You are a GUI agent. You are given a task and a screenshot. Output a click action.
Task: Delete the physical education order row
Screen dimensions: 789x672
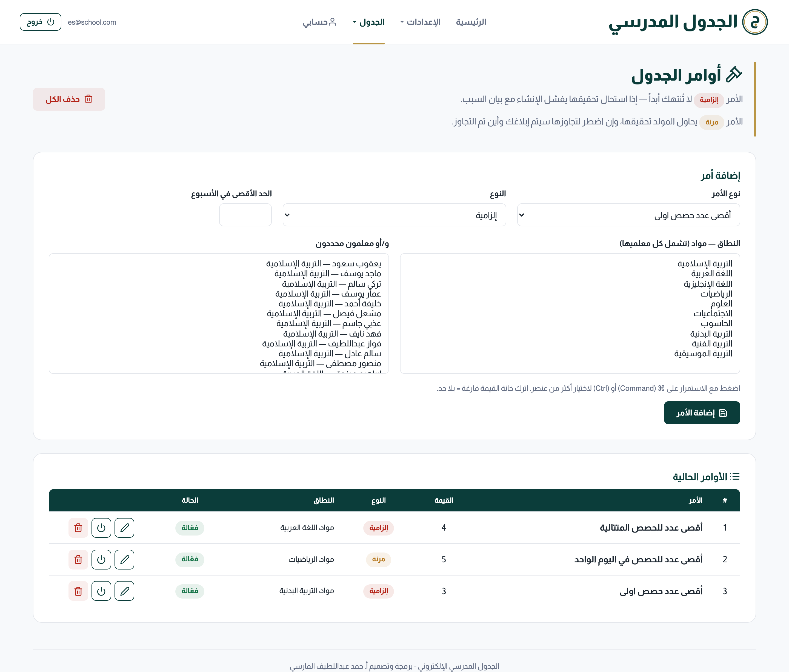point(78,591)
